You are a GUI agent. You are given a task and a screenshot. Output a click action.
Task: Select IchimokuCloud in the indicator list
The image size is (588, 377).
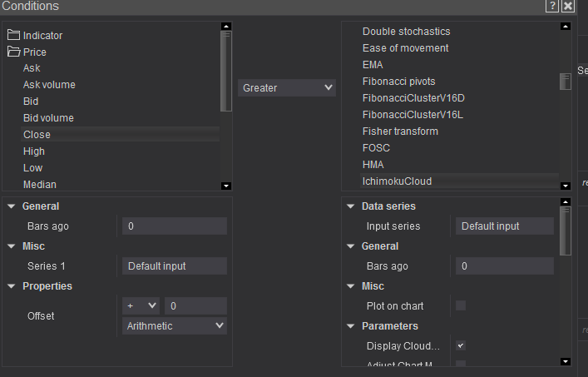click(397, 181)
